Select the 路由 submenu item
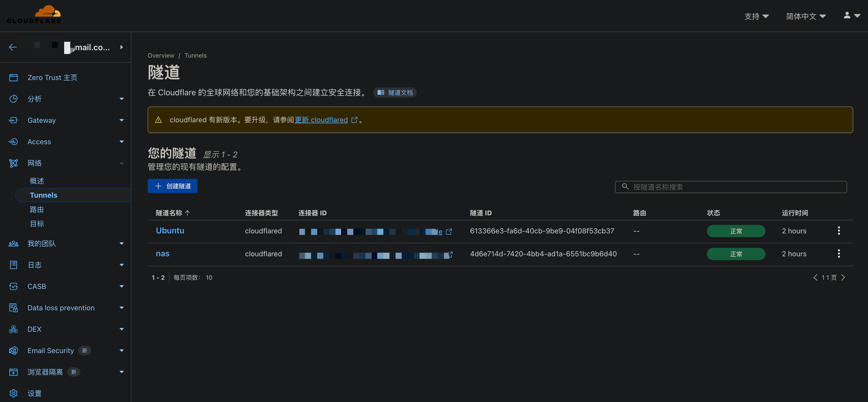This screenshot has width=868, height=402. (37, 209)
